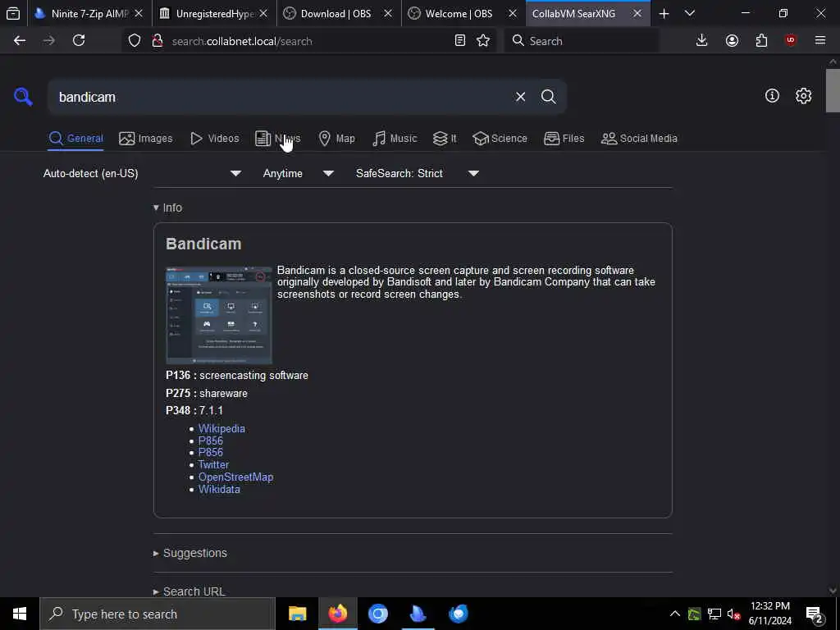
Task: Go back to the previous page
Action: pos(20,41)
